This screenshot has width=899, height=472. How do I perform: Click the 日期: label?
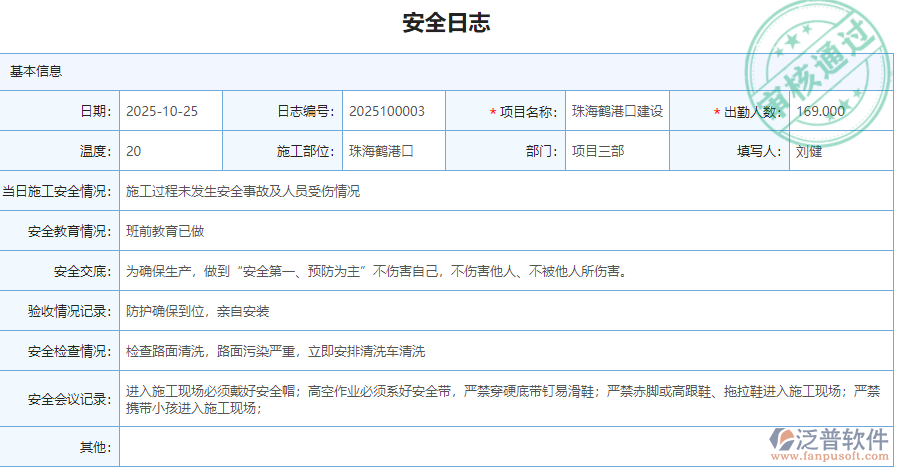pos(96,111)
